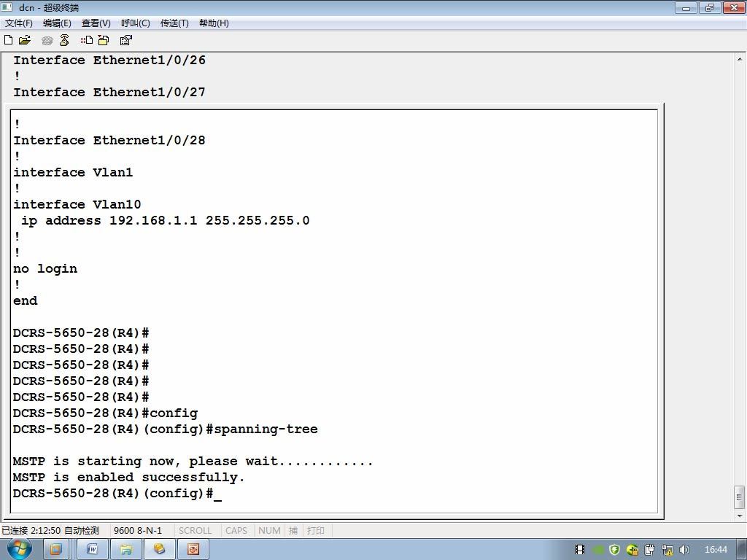Click the Receive file toolbar icon
The width and height of the screenshot is (747, 560).
point(104,41)
